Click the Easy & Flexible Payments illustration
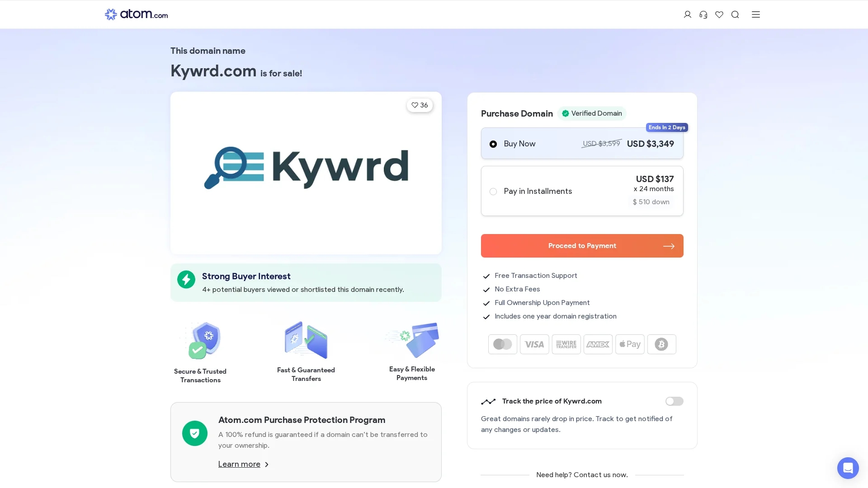Screen dimensions: 868x488 [412, 340]
